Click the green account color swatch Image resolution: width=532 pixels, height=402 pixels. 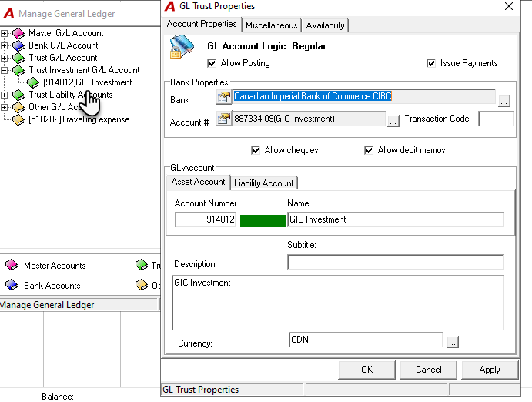[x=263, y=220]
